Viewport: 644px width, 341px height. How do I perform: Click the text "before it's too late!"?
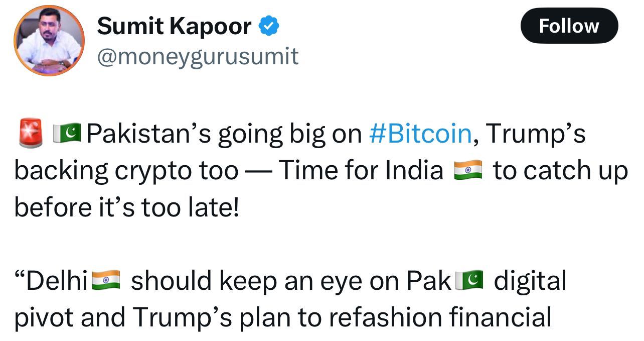[x=127, y=207]
